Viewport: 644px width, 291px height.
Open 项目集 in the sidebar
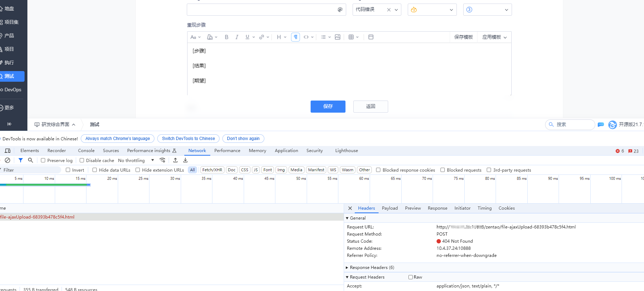[12, 22]
